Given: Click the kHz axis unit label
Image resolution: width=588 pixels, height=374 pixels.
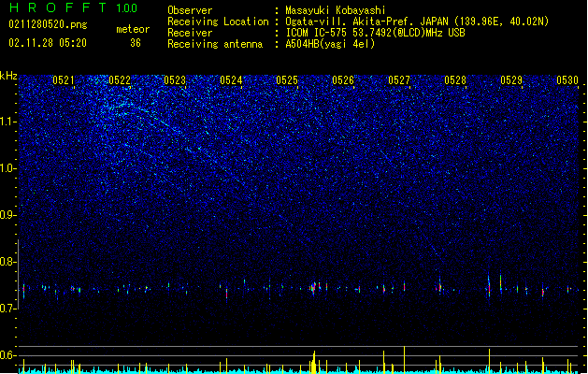Looking at the screenshot, I should (x=8, y=76).
